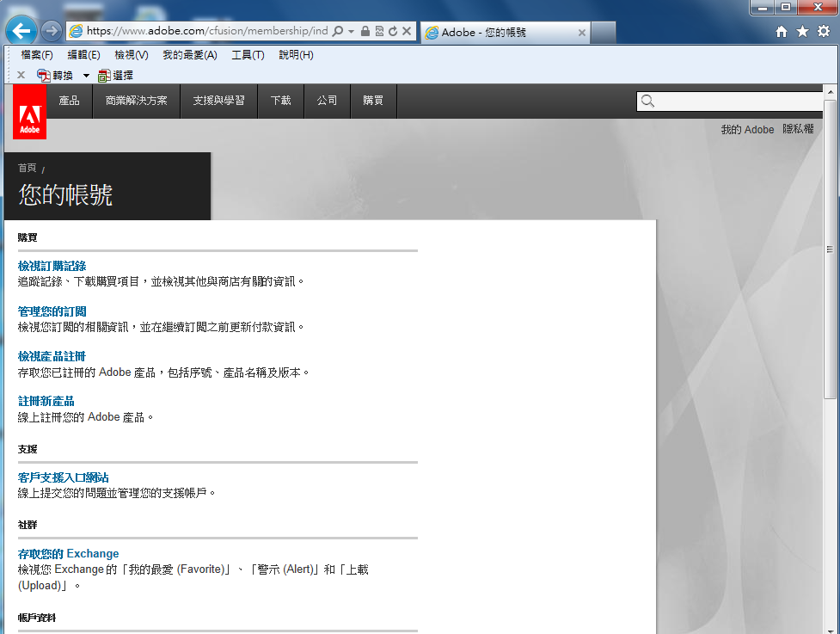
Task: Click the 支援 section heading
Action: pos(28,449)
